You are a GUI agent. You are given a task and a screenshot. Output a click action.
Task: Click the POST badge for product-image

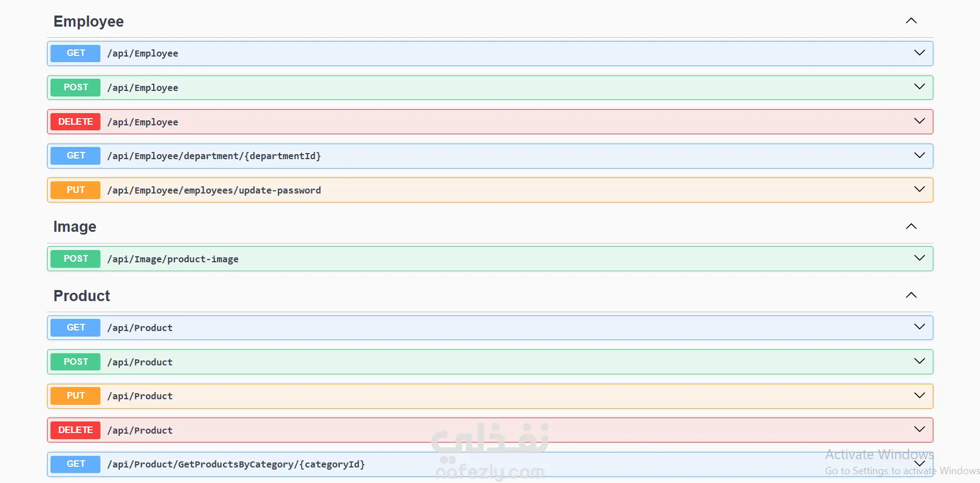click(75, 259)
